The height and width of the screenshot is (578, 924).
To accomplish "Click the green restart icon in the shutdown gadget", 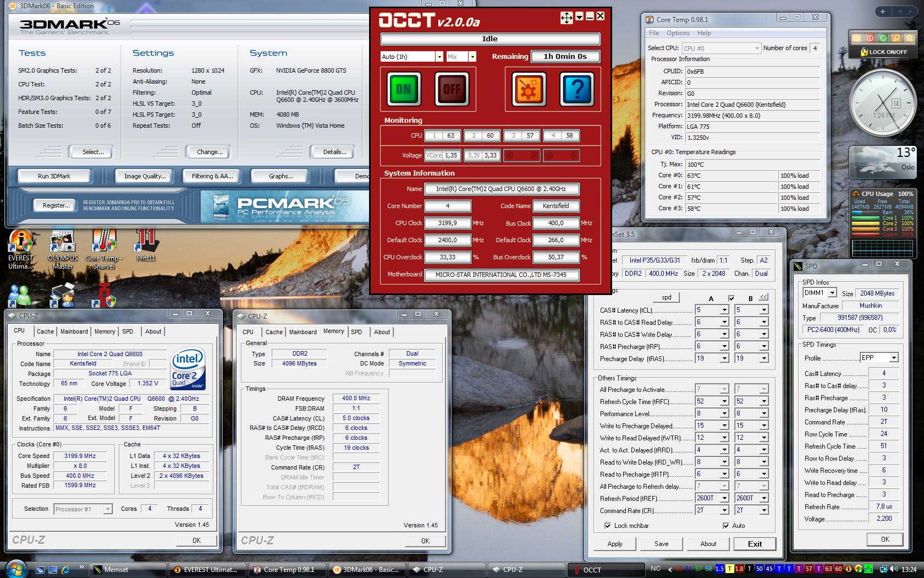I will coord(883,39).
